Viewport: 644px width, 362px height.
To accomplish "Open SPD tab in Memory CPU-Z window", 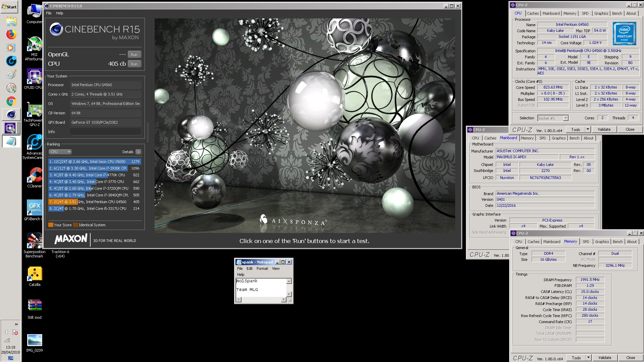I will click(586, 242).
